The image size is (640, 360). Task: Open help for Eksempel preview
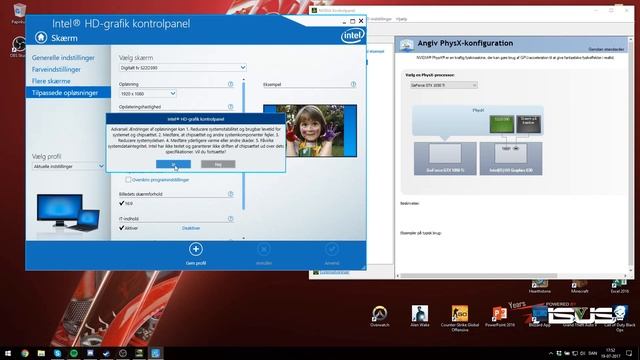click(x=353, y=84)
